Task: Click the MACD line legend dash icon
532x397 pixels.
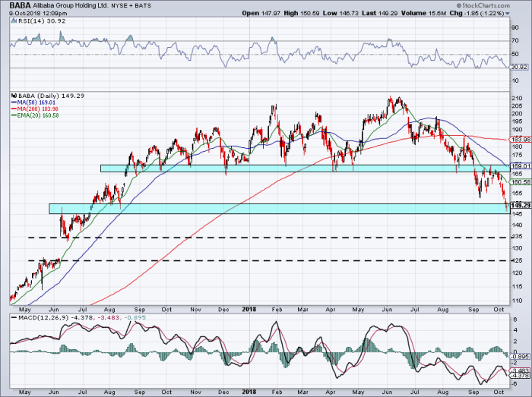Action: [14, 318]
